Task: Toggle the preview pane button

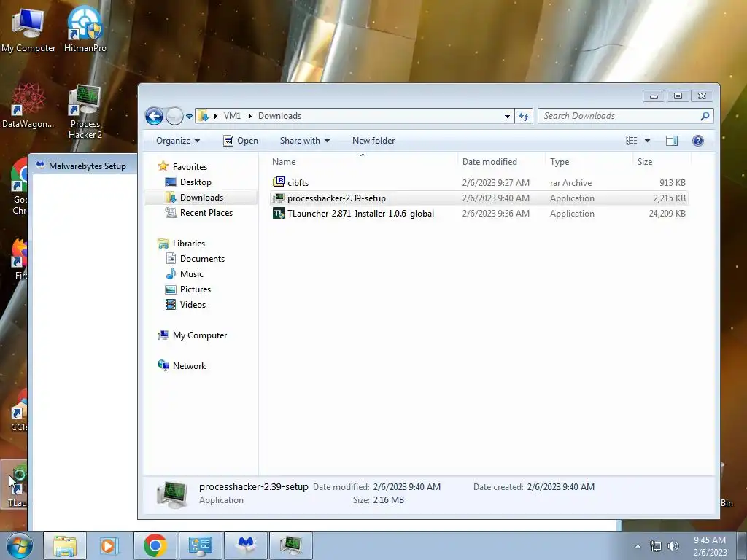Action: click(x=672, y=141)
